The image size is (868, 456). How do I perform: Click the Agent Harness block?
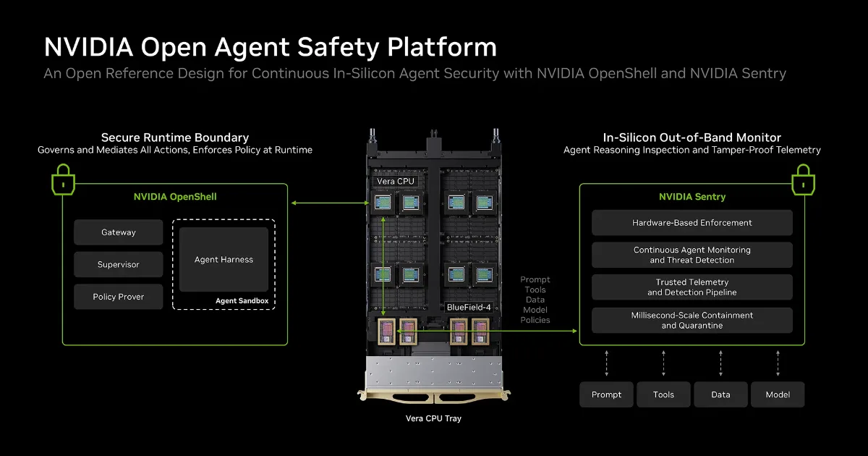click(x=224, y=259)
